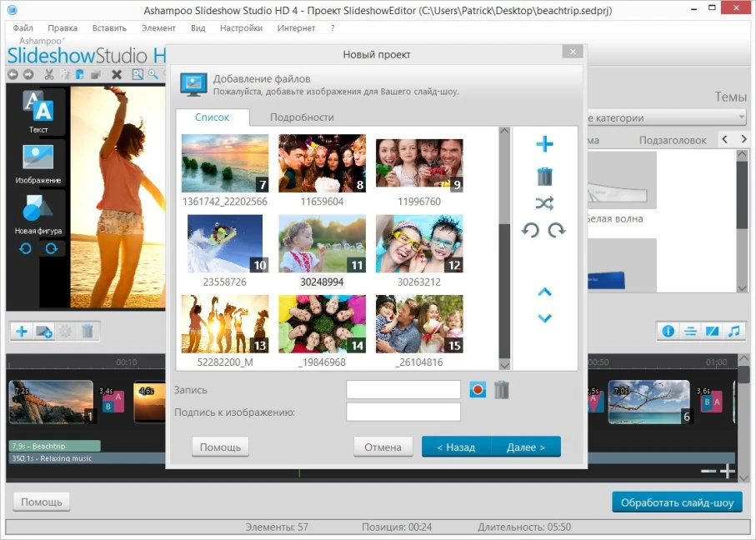756x540 pixels.
Task: Switch to the Подробности tab
Action: coord(302,117)
